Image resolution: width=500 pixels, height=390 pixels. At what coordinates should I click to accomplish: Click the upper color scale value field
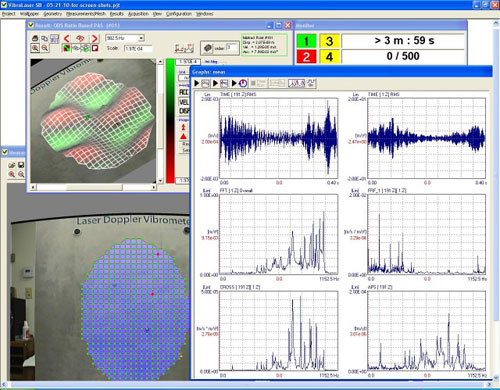(x=188, y=62)
